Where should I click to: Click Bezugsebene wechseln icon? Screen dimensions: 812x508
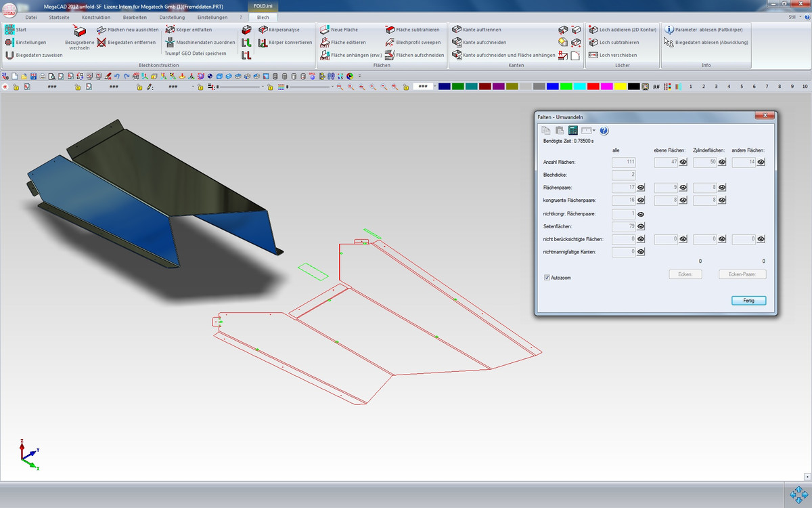(80, 31)
